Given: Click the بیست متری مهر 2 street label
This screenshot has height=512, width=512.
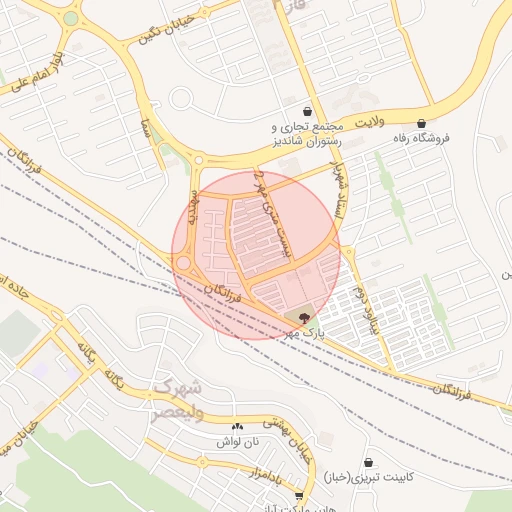Looking at the screenshot, I should coord(272,215).
